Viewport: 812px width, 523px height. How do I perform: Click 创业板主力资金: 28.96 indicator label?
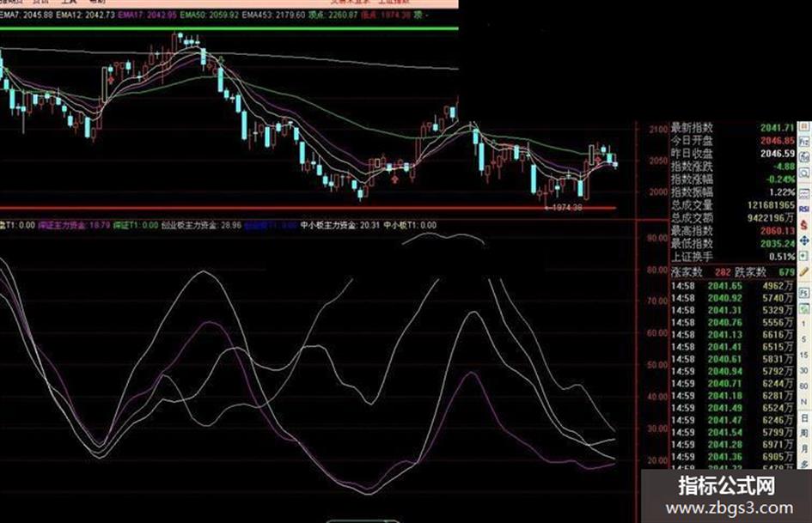201,225
